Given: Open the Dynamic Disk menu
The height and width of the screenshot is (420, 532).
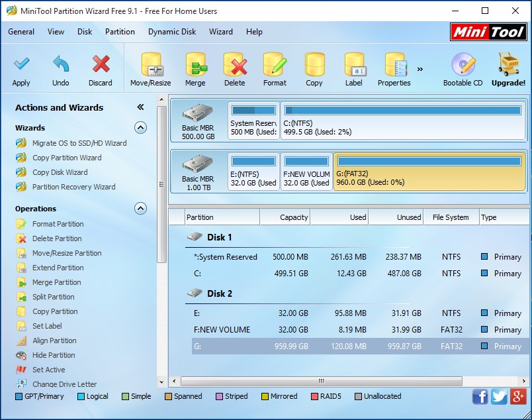Looking at the screenshot, I should (x=172, y=31).
